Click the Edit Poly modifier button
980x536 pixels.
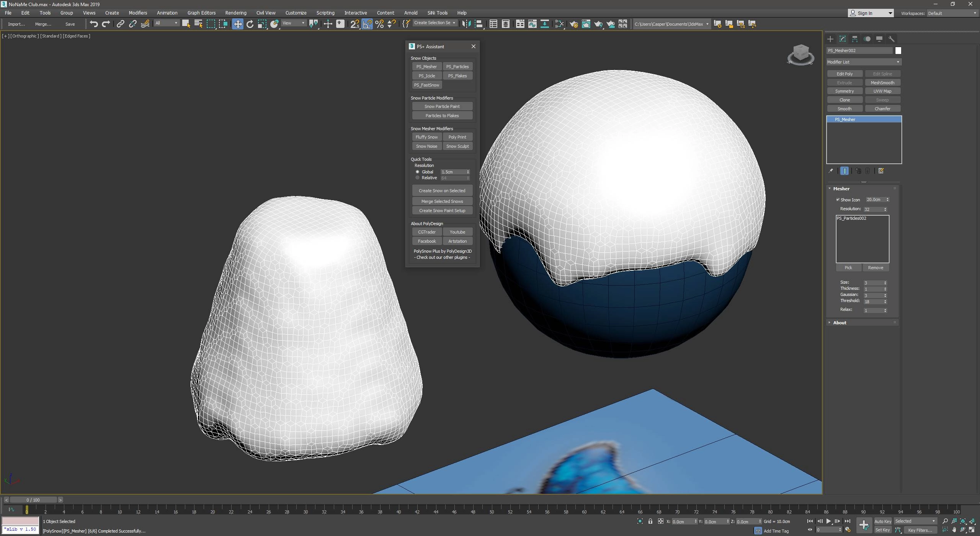844,74
